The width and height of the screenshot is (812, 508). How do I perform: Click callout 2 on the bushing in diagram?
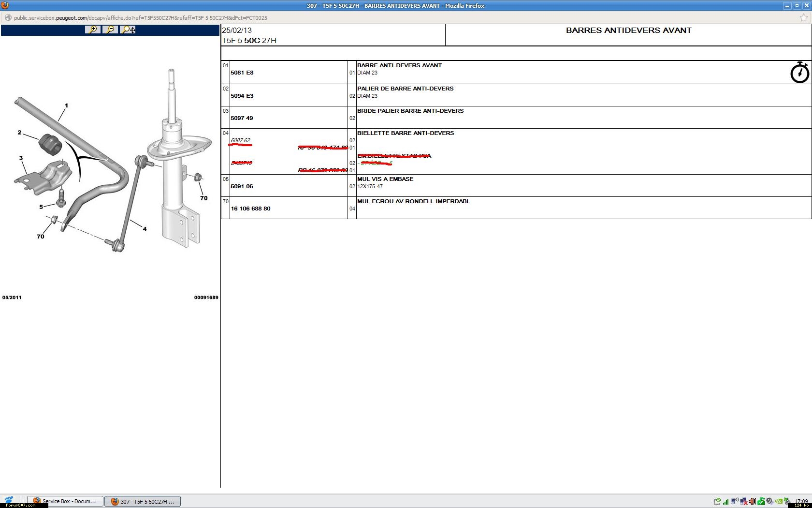19,133
